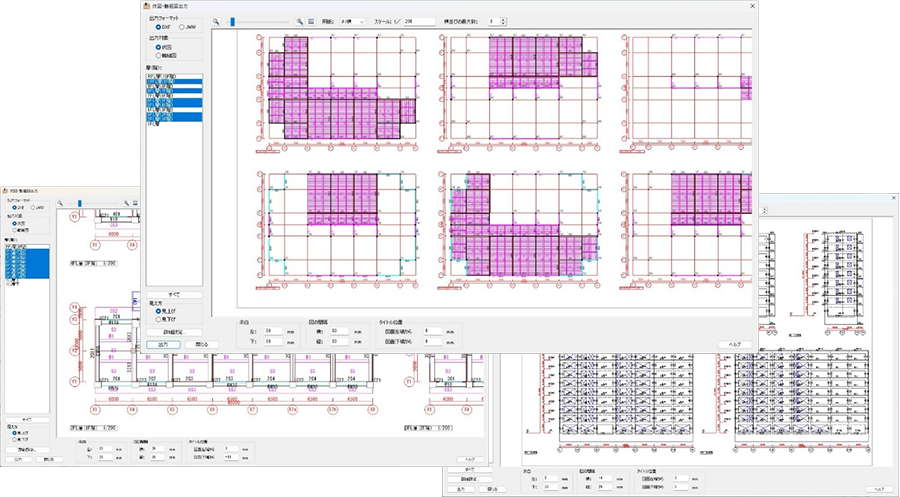
Task: Click the app icon in the front title bar
Action: pyautogui.click(x=147, y=5)
